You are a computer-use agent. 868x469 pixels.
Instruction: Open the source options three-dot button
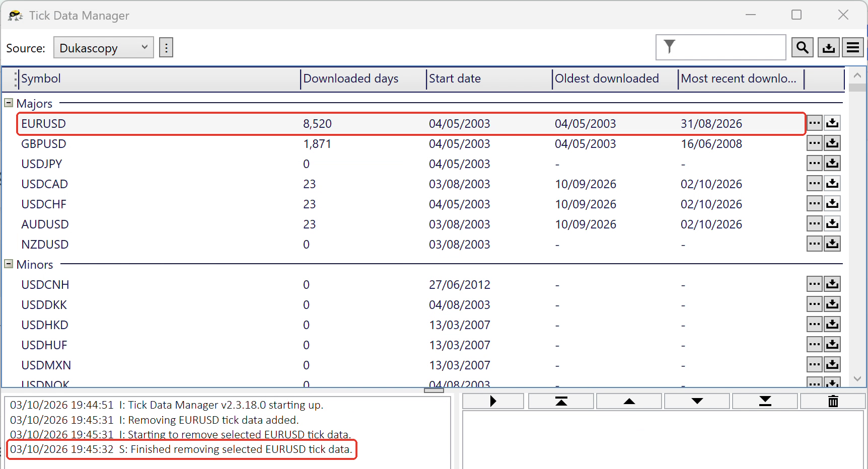pos(166,48)
